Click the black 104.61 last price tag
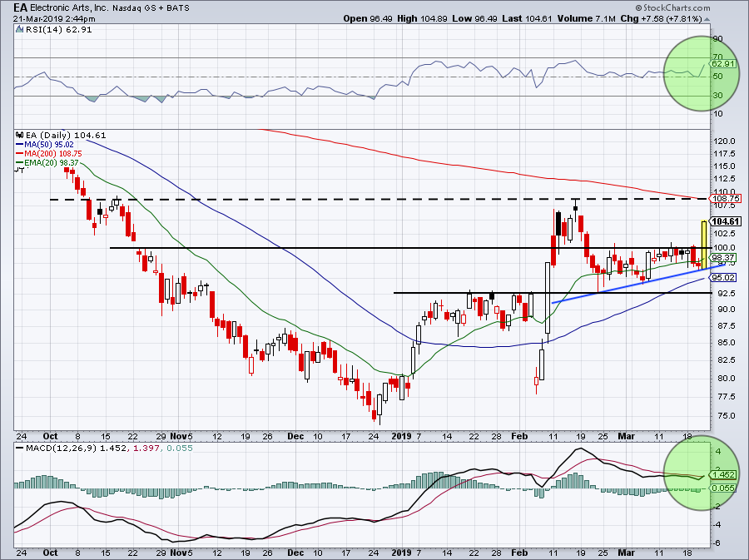Viewport: 749px width, 560px height. pyautogui.click(x=726, y=221)
